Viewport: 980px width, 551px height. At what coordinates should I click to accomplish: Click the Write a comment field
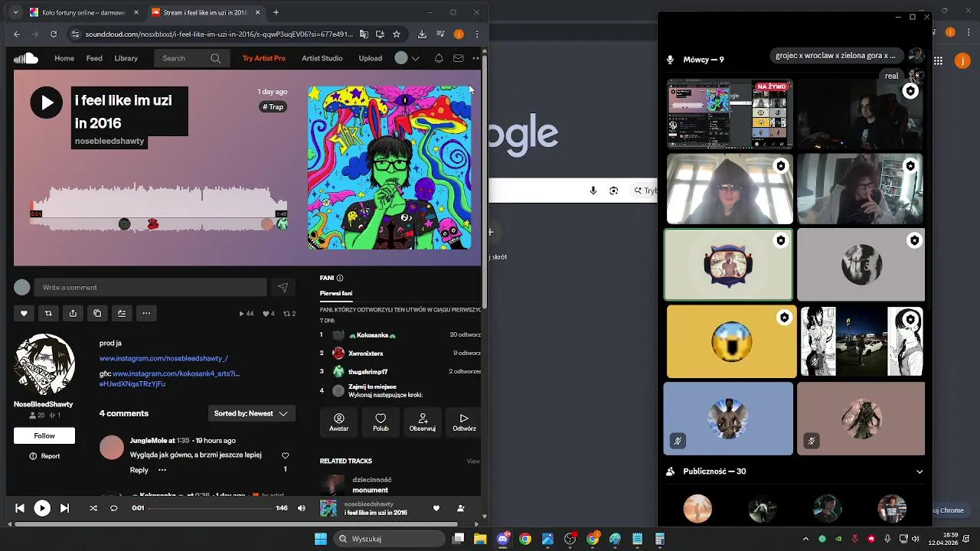click(150, 288)
